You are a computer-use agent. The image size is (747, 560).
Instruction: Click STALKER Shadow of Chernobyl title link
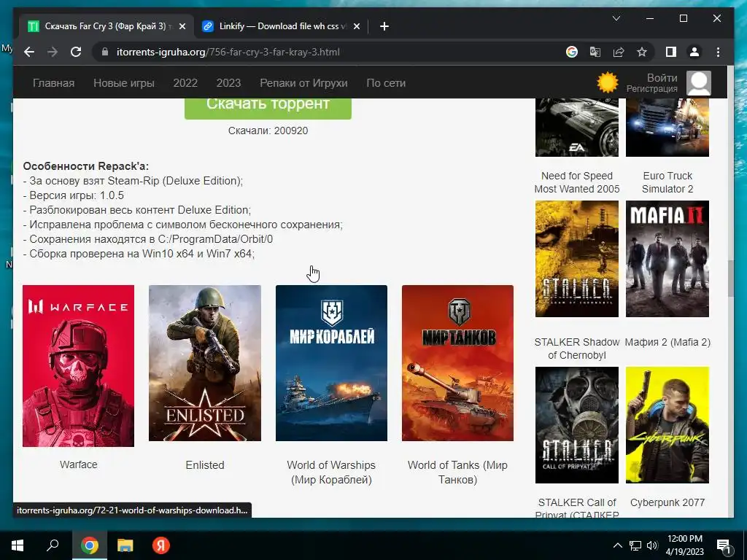(x=577, y=349)
